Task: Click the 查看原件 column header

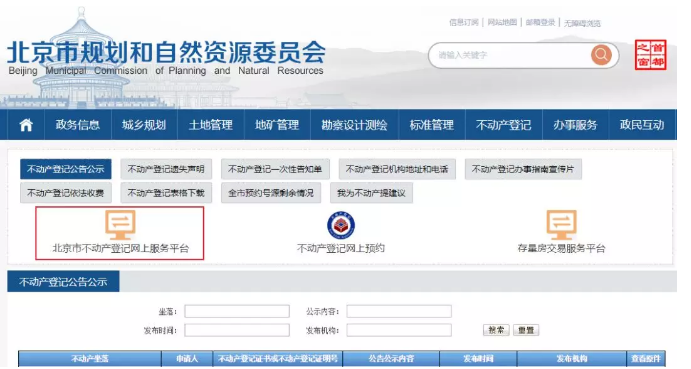Action: pyautogui.click(x=646, y=359)
